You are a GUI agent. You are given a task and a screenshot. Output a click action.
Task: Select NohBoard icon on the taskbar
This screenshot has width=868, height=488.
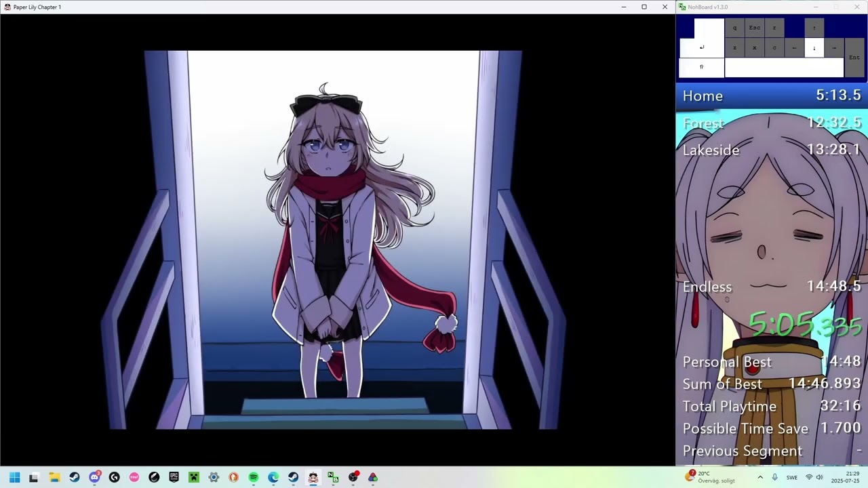[x=333, y=477]
